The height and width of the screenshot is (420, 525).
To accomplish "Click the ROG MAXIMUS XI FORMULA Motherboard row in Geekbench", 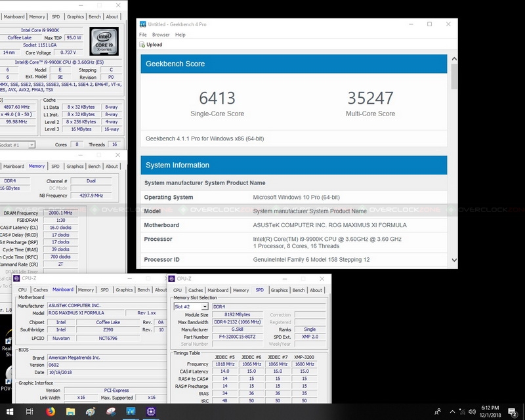I will pos(293,225).
